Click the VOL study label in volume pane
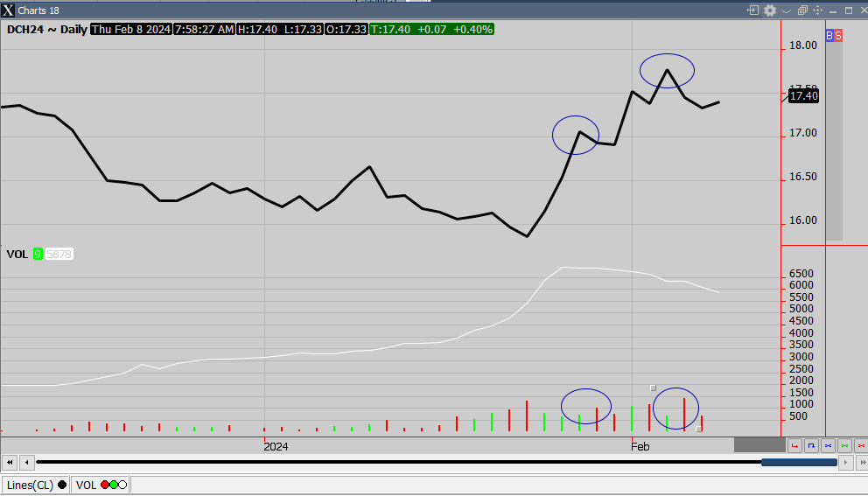This screenshot has width=868, height=496. pos(17,254)
